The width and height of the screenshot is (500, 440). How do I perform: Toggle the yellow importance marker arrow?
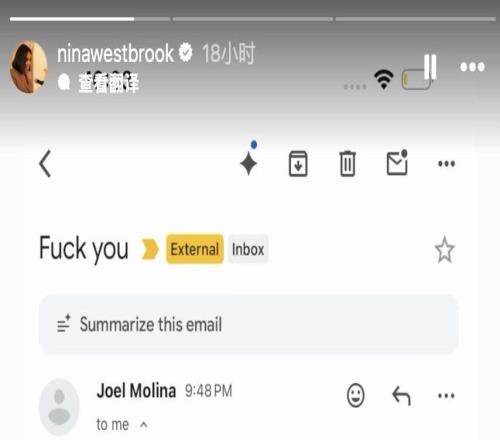click(x=150, y=249)
